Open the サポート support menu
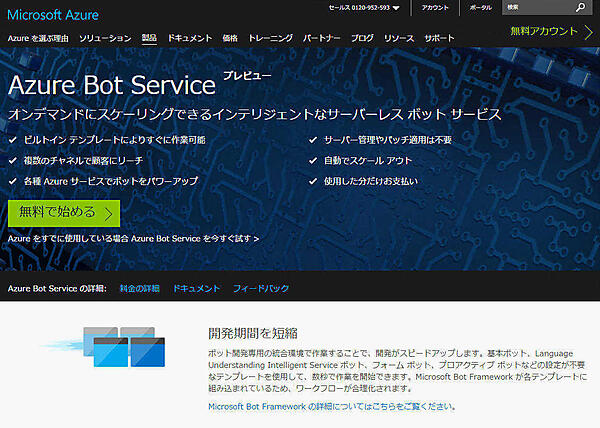Viewport: 600px width, 428px height. pyautogui.click(x=439, y=38)
